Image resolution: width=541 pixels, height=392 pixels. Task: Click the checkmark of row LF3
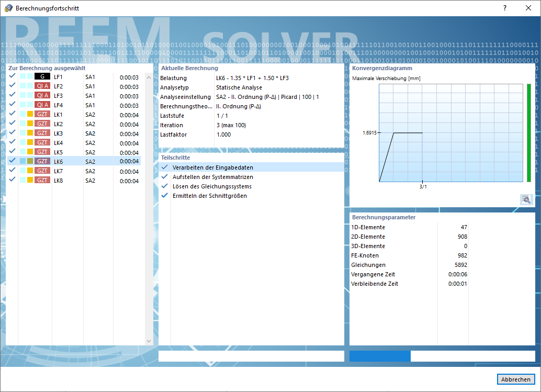point(12,94)
